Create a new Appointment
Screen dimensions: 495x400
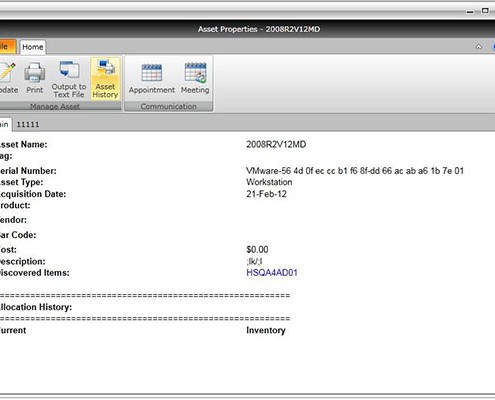click(x=152, y=79)
